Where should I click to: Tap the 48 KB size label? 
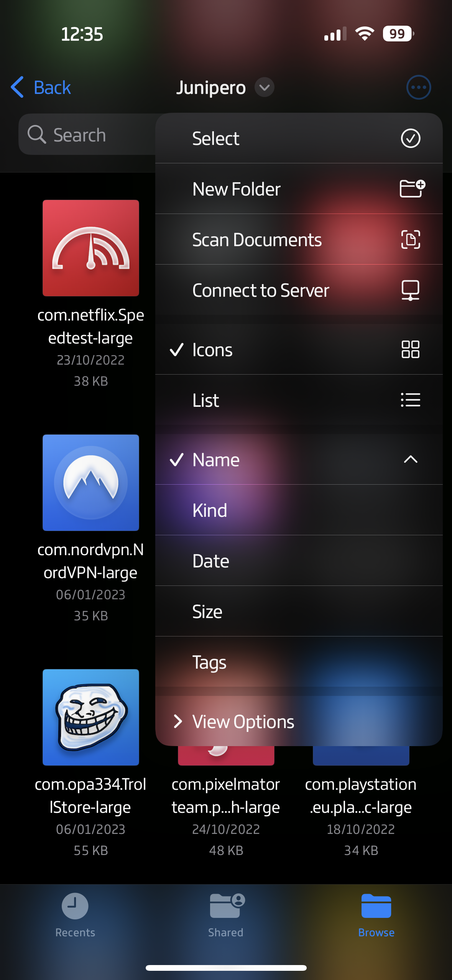point(226,850)
